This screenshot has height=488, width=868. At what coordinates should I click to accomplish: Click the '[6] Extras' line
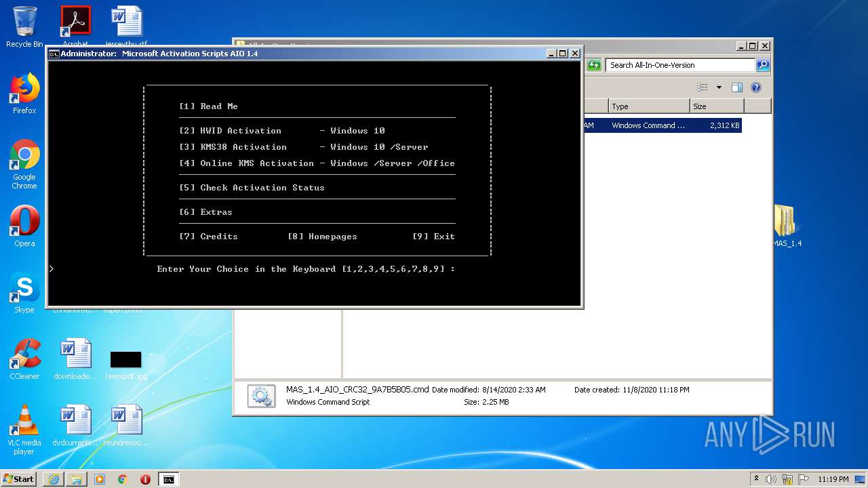[x=205, y=212]
